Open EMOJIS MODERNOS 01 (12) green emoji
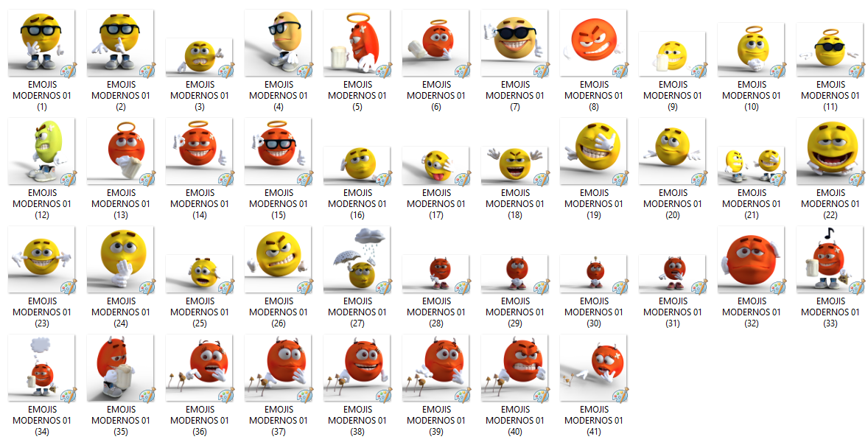This screenshot has height=445, width=868. (41, 152)
